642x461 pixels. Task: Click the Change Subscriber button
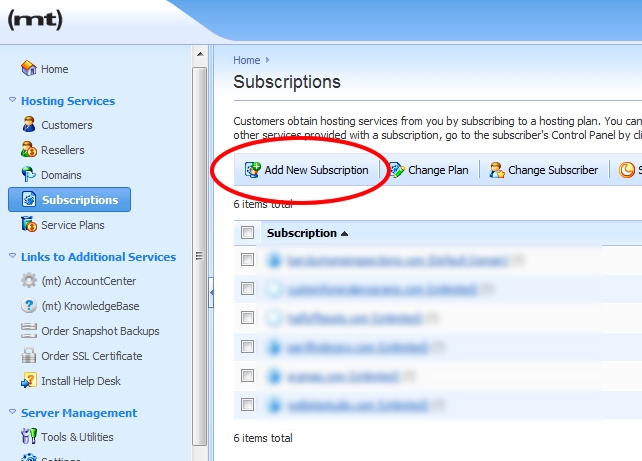544,169
